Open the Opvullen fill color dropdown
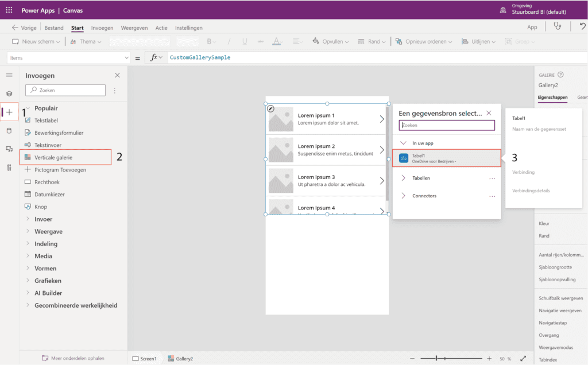 pos(330,41)
